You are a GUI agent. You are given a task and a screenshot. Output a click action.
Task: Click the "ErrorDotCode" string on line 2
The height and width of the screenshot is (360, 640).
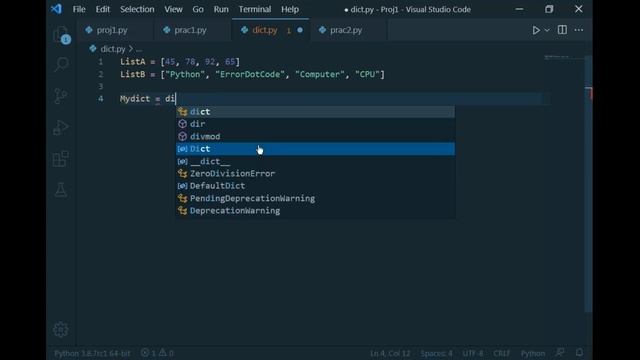[x=250, y=74]
